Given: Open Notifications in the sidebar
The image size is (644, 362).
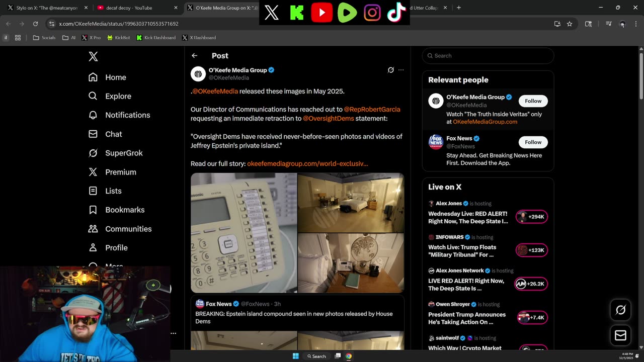Looking at the screenshot, I should [119, 115].
